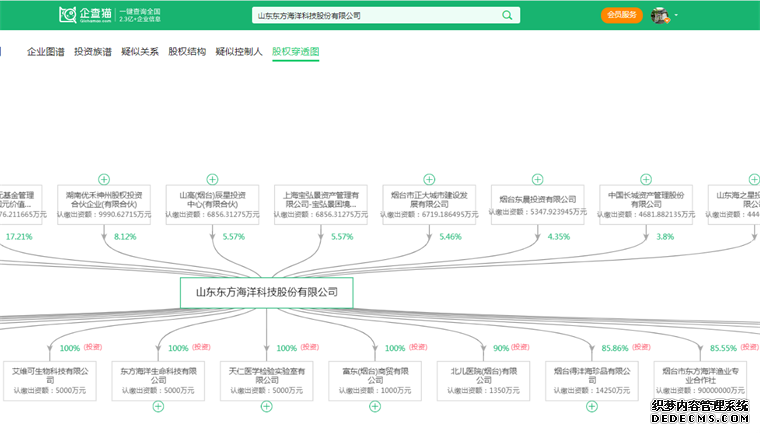Image resolution: width=760 pixels, height=433 pixels.
Task: Open 天仁医学检验实验室有限公司 node
Action: coord(267,381)
